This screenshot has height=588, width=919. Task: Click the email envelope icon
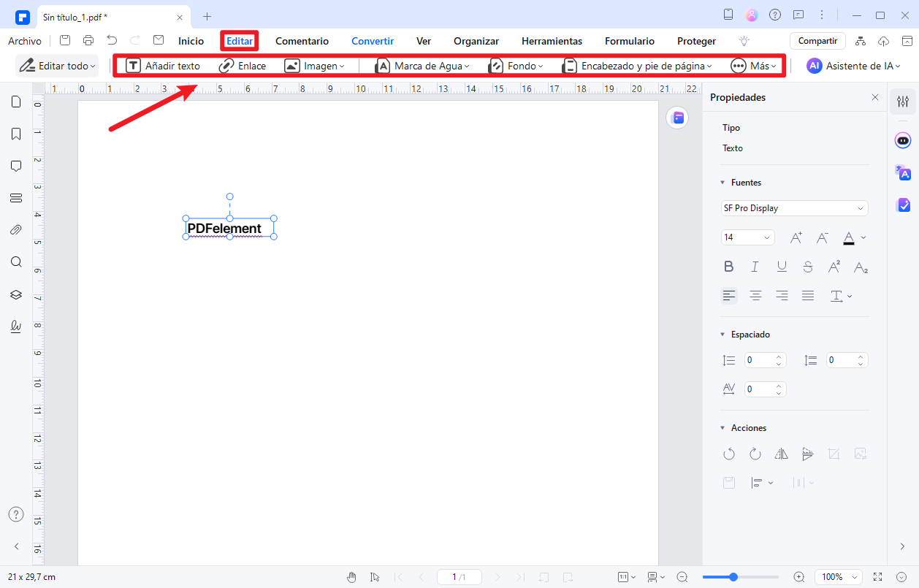[x=159, y=41]
